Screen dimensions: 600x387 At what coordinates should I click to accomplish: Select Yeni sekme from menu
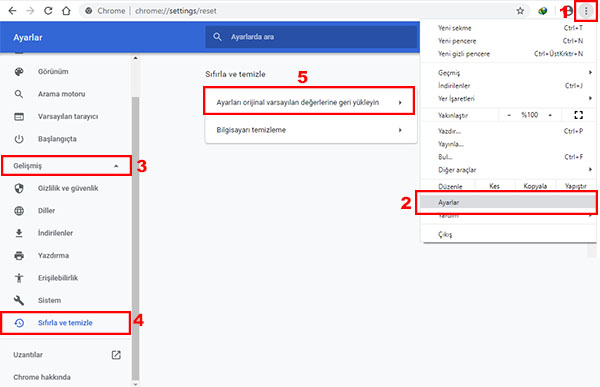pos(508,28)
